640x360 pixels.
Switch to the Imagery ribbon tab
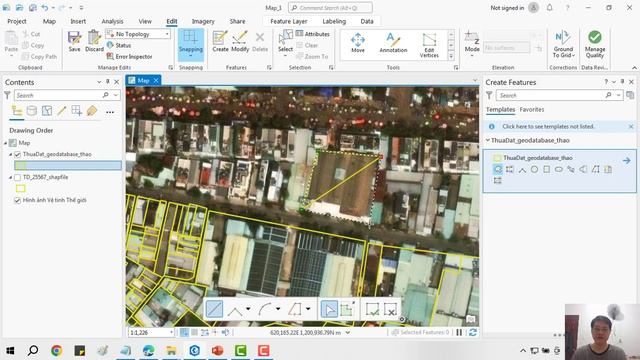(x=203, y=21)
